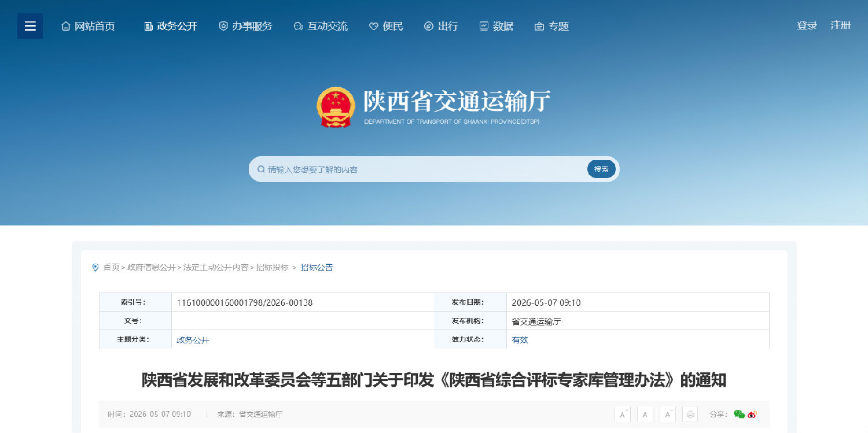Viewport: 868px width, 433px height.
Task: Share article via WeChat icon
Action: pos(739,414)
